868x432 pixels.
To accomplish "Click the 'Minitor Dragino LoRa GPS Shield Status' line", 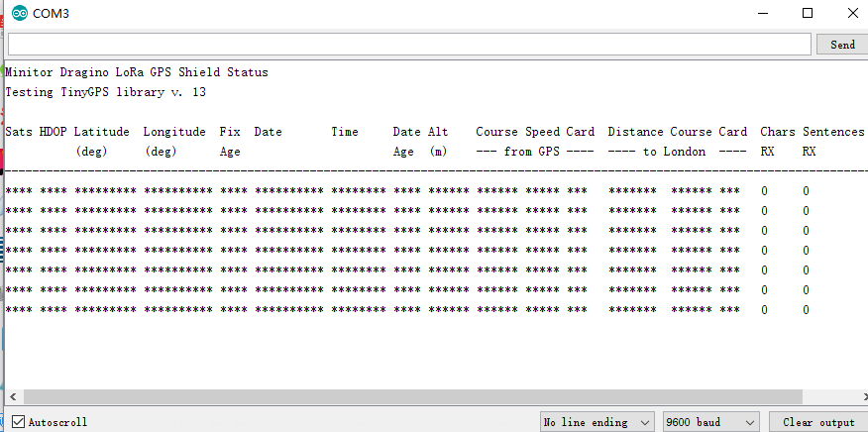I will point(137,72).
